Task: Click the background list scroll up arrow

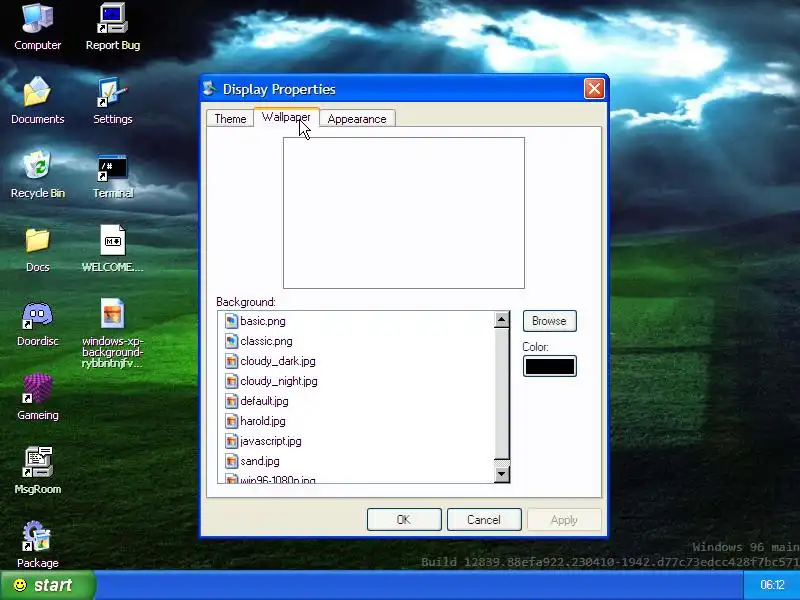Action: coord(502,320)
